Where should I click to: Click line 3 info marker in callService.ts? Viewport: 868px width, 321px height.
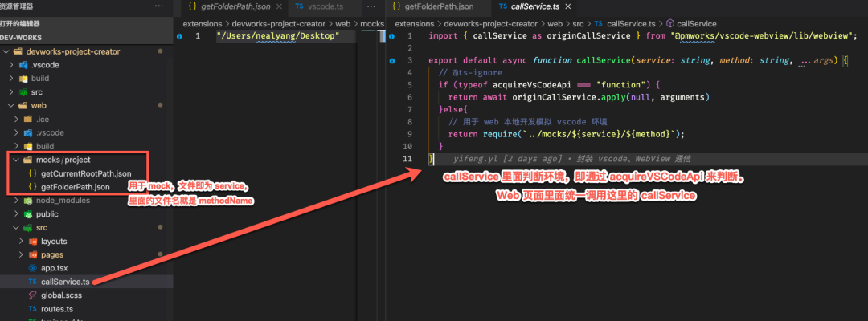(392, 61)
